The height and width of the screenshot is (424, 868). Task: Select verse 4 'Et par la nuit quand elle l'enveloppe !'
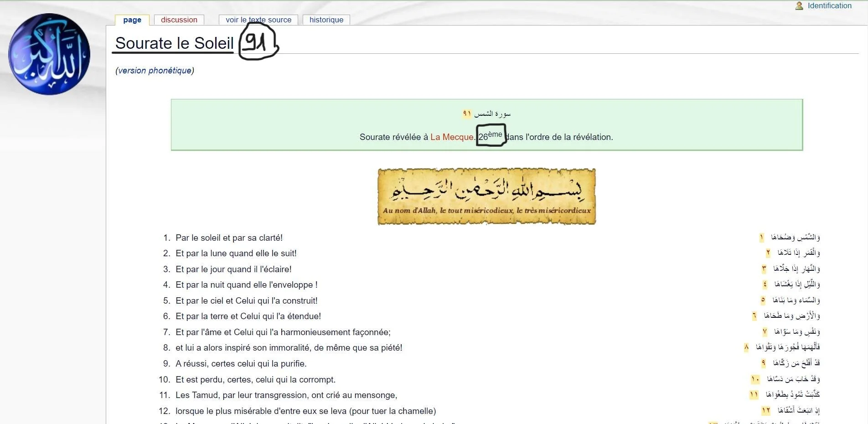pyautogui.click(x=247, y=285)
